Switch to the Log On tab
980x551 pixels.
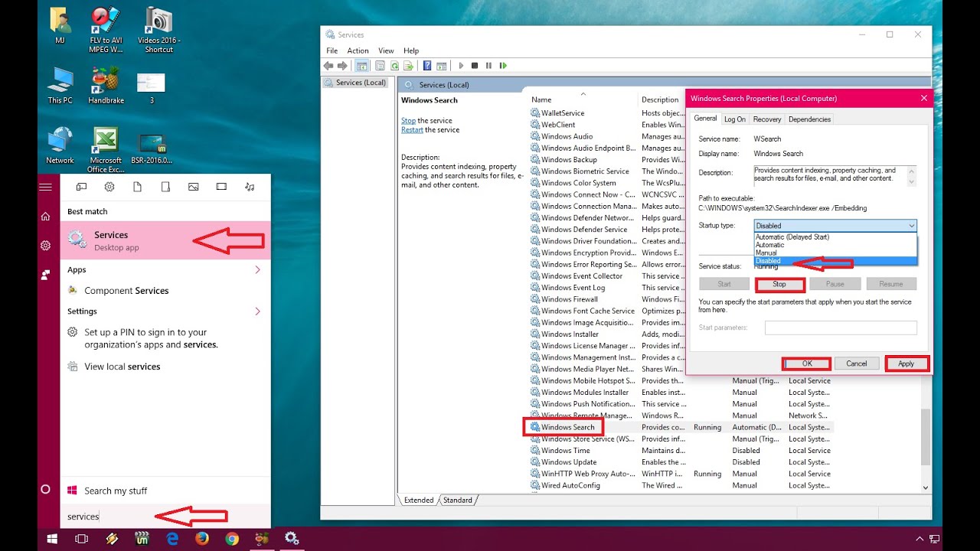tap(735, 119)
